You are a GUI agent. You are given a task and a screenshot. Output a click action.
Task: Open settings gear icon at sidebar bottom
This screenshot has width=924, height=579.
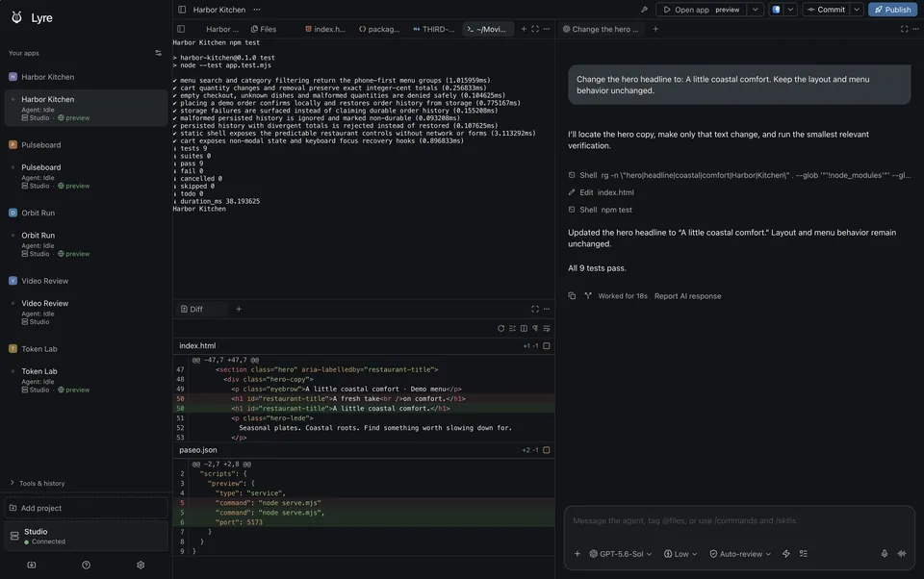tap(141, 566)
